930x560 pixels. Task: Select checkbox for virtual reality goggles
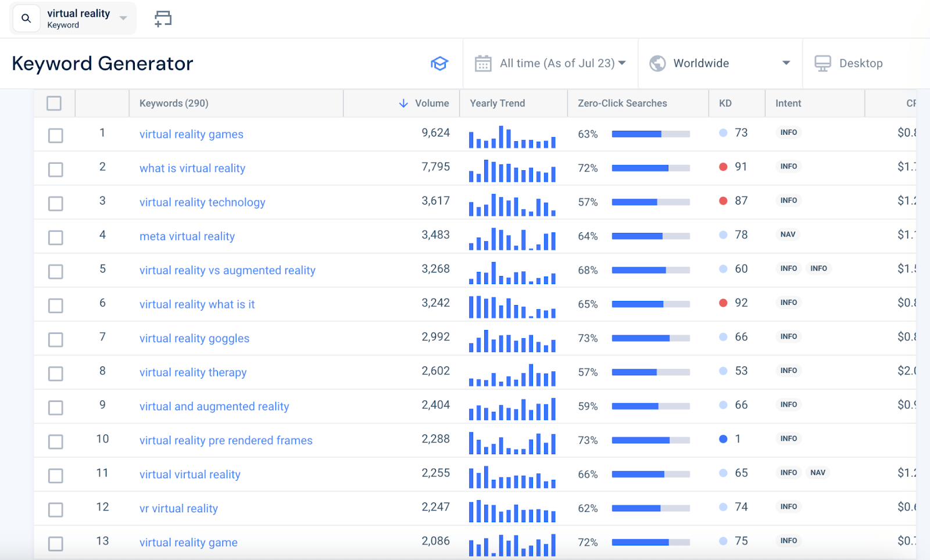coord(56,339)
